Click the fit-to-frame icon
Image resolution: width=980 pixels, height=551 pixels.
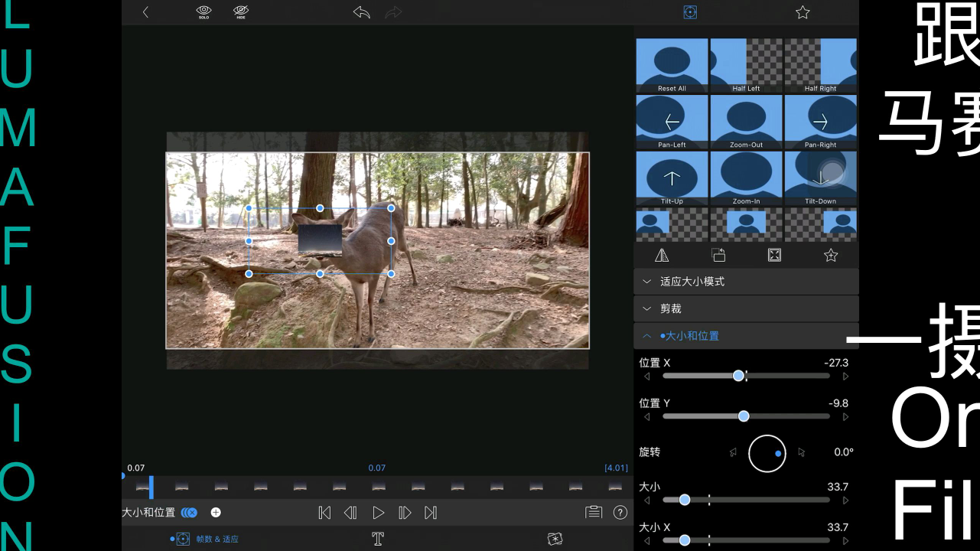pos(774,256)
